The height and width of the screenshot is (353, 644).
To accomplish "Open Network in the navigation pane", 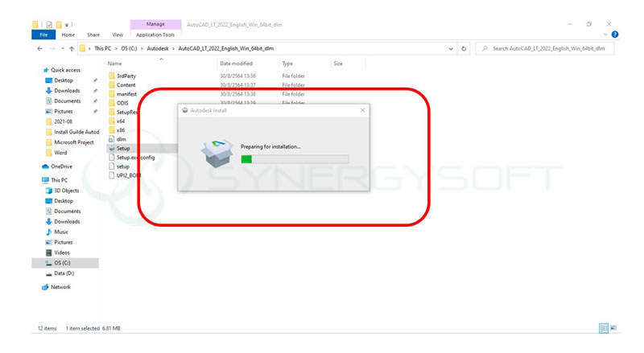I will click(46, 287).
